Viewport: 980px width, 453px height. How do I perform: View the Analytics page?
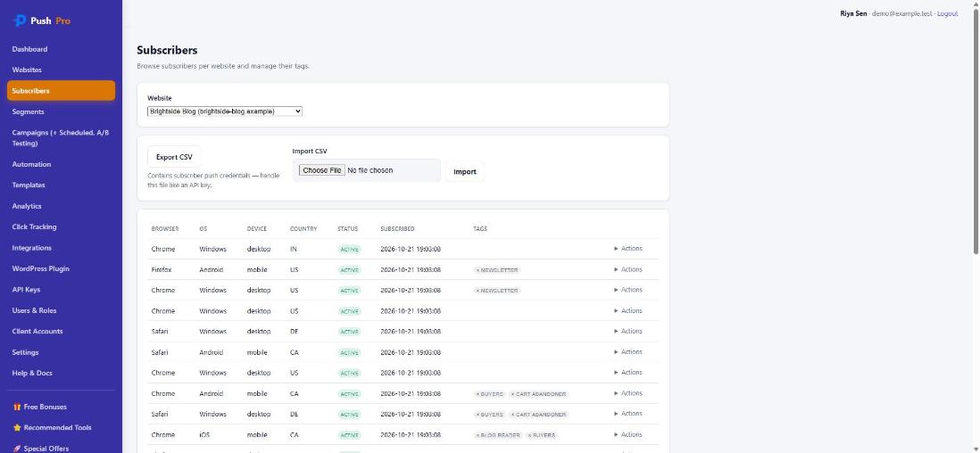pos(62,206)
